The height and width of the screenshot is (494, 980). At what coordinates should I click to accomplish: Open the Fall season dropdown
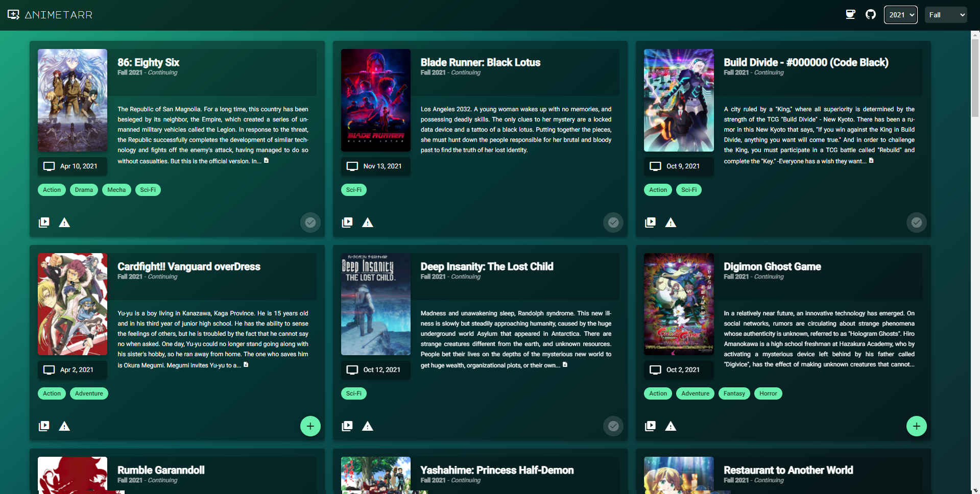coord(946,15)
